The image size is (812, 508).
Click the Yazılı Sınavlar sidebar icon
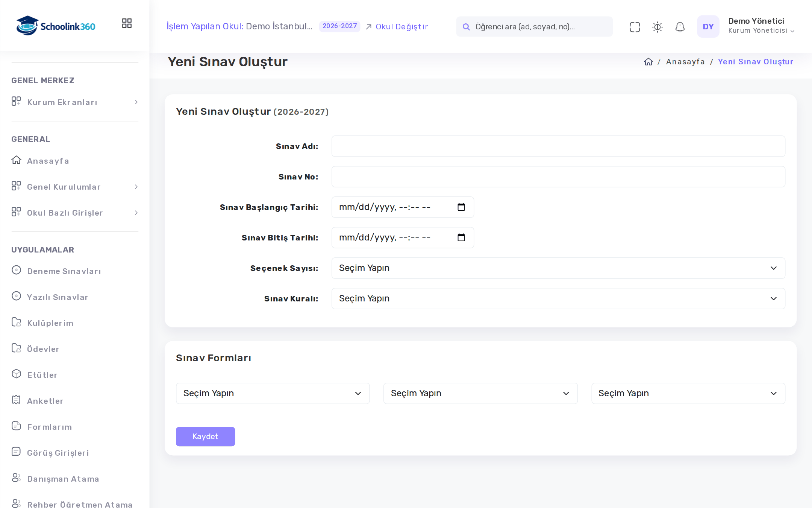click(x=16, y=296)
